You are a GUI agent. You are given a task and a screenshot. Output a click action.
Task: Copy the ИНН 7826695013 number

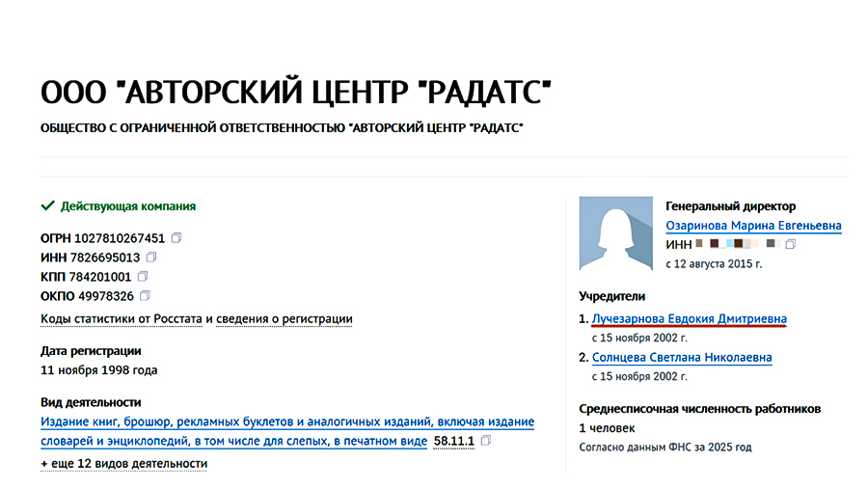point(151,257)
